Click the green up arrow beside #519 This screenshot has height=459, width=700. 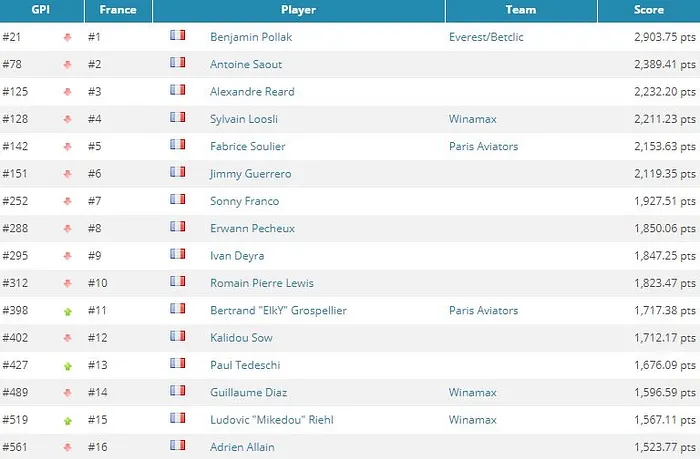pos(68,421)
